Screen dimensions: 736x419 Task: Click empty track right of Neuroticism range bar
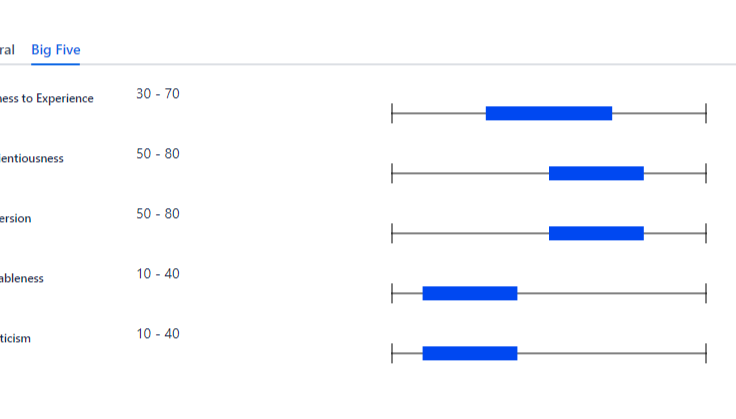[x=611, y=353]
